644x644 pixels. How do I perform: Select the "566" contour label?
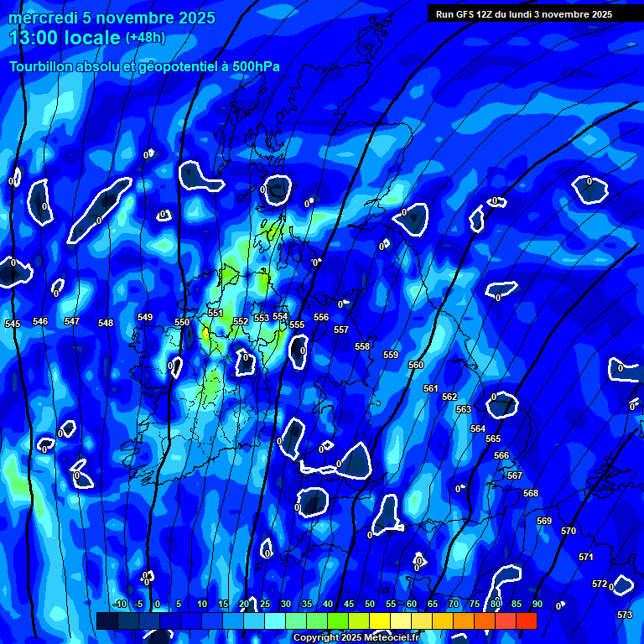pyautogui.click(x=501, y=456)
